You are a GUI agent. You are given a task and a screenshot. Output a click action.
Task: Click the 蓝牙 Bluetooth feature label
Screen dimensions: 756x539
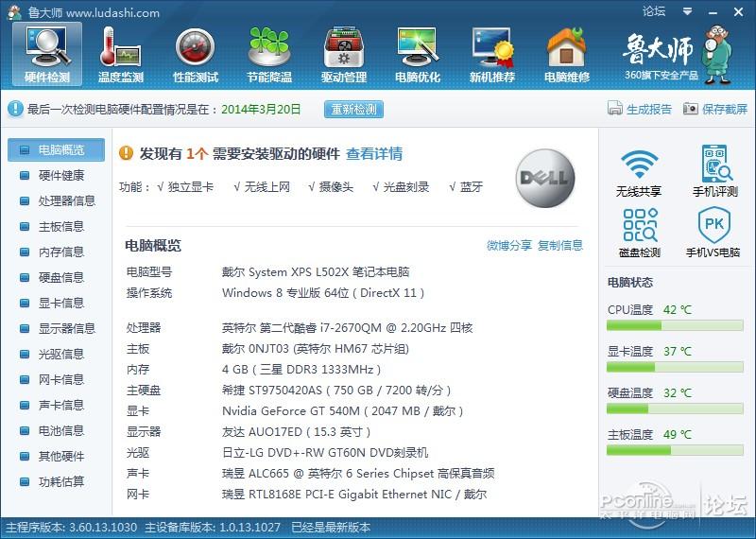click(x=471, y=186)
